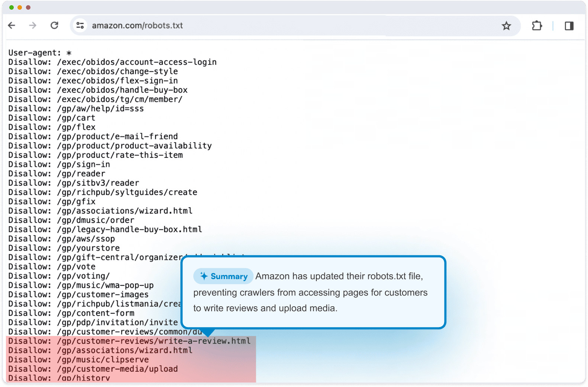The image size is (588, 387).
Task: Click the amazon.com/robots.txt address field
Action: pyautogui.click(x=295, y=26)
